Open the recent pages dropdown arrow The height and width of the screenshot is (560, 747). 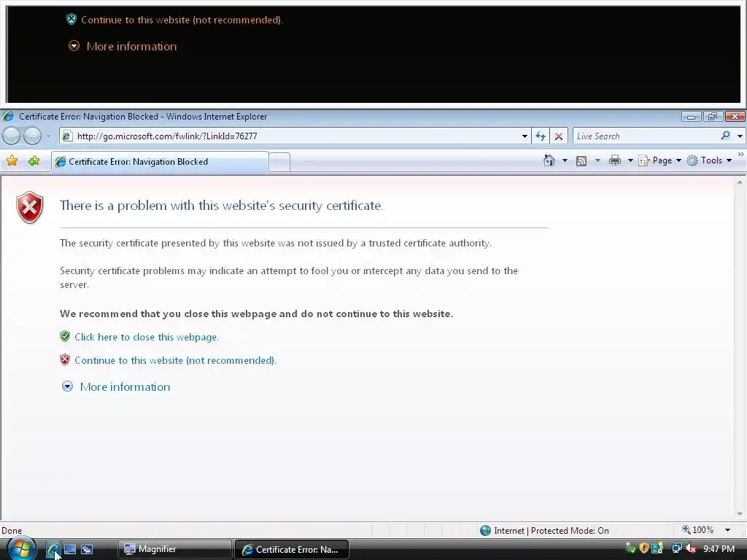coord(49,136)
